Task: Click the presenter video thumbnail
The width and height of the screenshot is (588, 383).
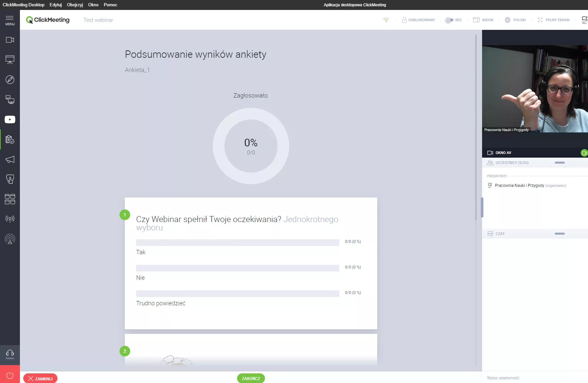Action: tap(535, 89)
